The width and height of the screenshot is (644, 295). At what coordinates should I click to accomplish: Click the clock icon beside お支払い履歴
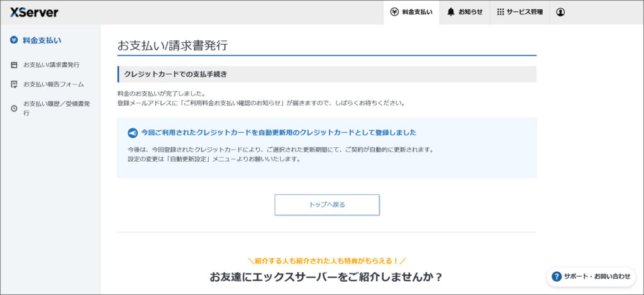click(x=14, y=108)
